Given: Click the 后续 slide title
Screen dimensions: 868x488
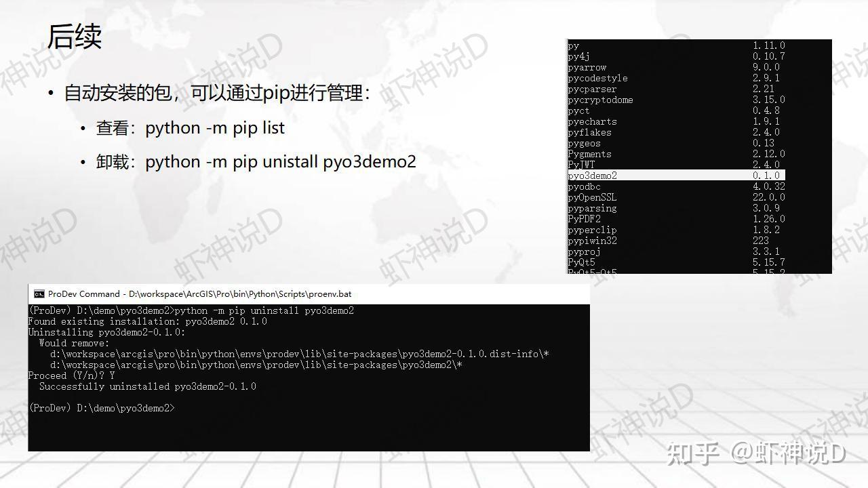Looking at the screenshot, I should (75, 37).
